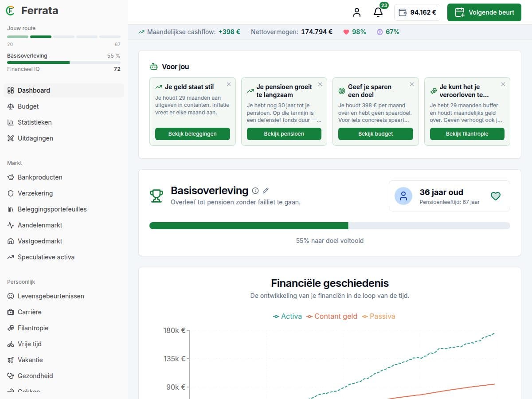Image resolution: width=532 pixels, height=399 pixels.
Task: Click the Uitdagingen crossed swords icon
Action: (11, 138)
